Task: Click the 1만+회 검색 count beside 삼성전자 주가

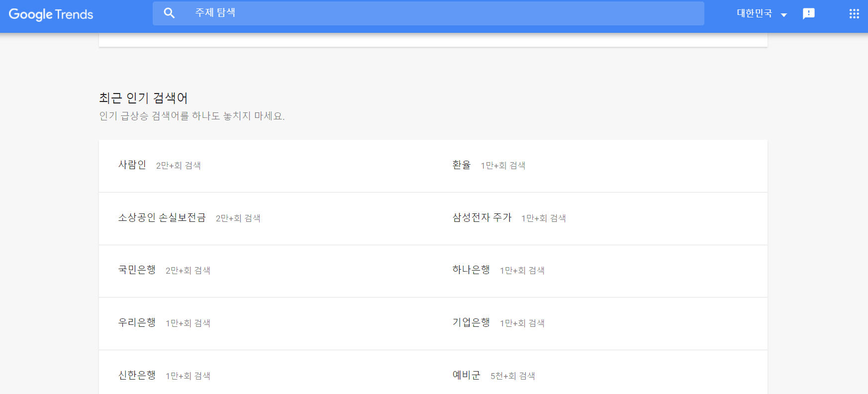Action: (544, 218)
